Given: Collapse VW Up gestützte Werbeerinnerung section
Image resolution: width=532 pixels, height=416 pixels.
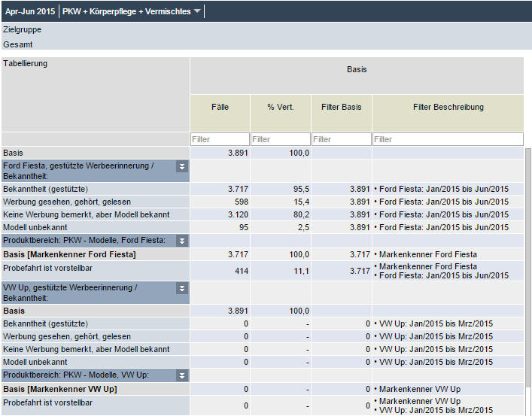Looking at the screenshot, I should pos(182,288).
